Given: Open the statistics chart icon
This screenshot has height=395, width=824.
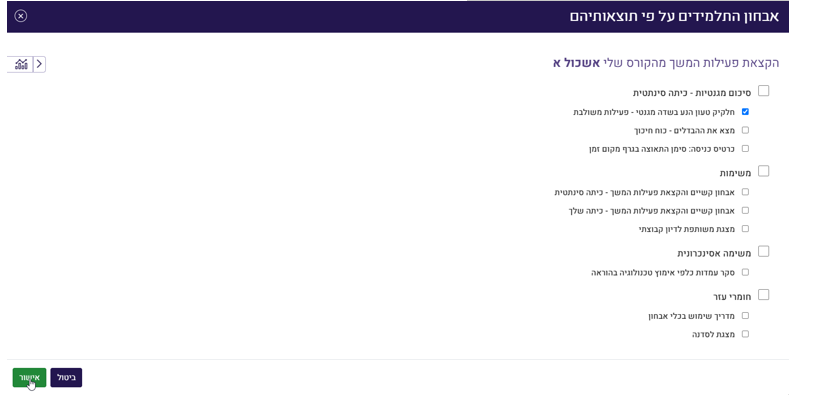Looking at the screenshot, I should pos(21,64).
